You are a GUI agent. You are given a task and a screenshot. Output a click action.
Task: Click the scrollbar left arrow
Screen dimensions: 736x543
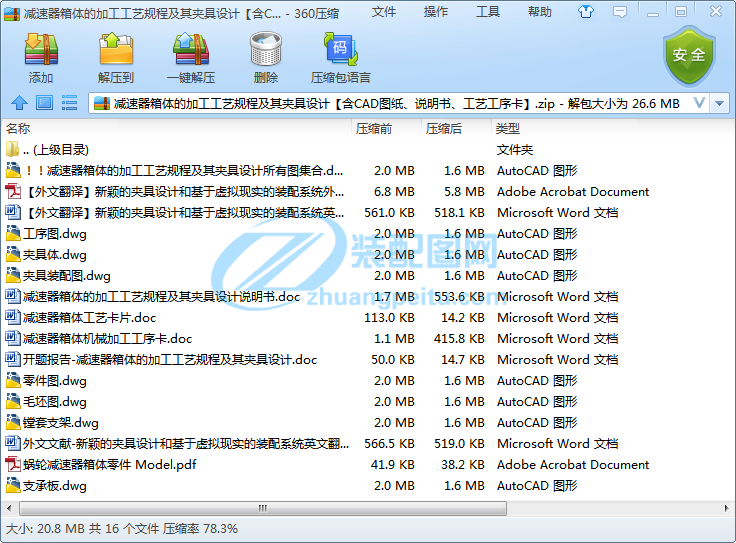click(9, 508)
